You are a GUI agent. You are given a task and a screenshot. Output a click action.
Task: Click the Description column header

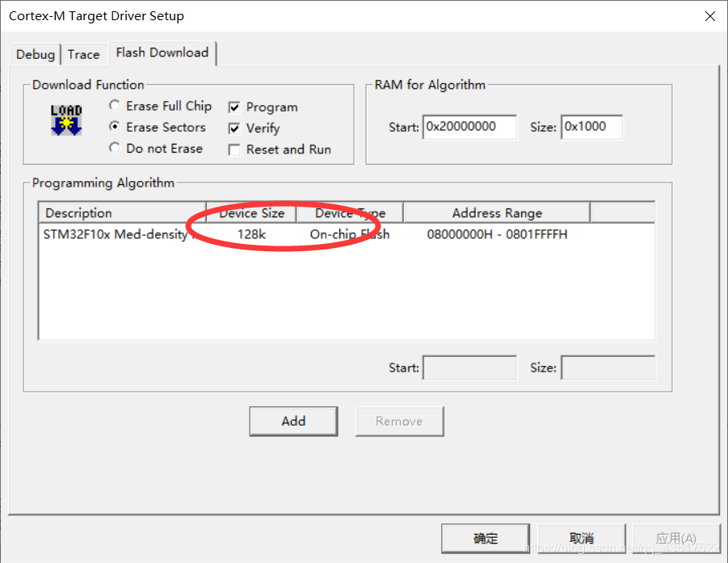(x=123, y=213)
